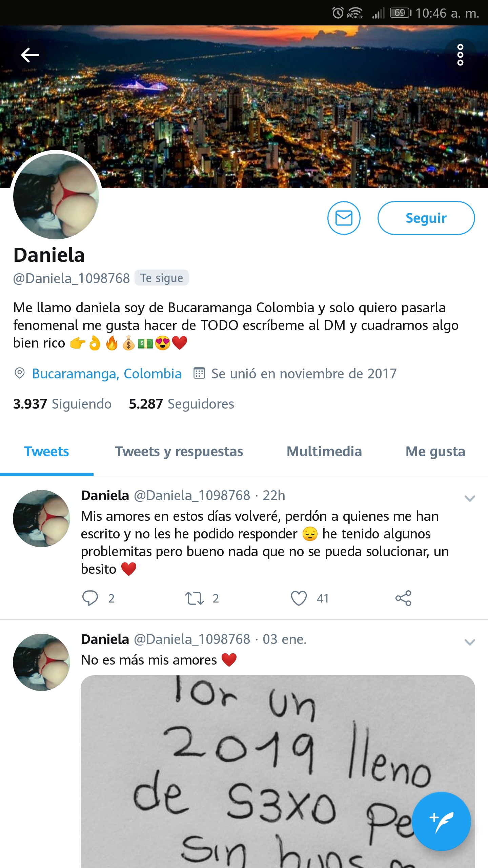Expand options chevron on 22h tweet
488x868 pixels.
pos(470,498)
